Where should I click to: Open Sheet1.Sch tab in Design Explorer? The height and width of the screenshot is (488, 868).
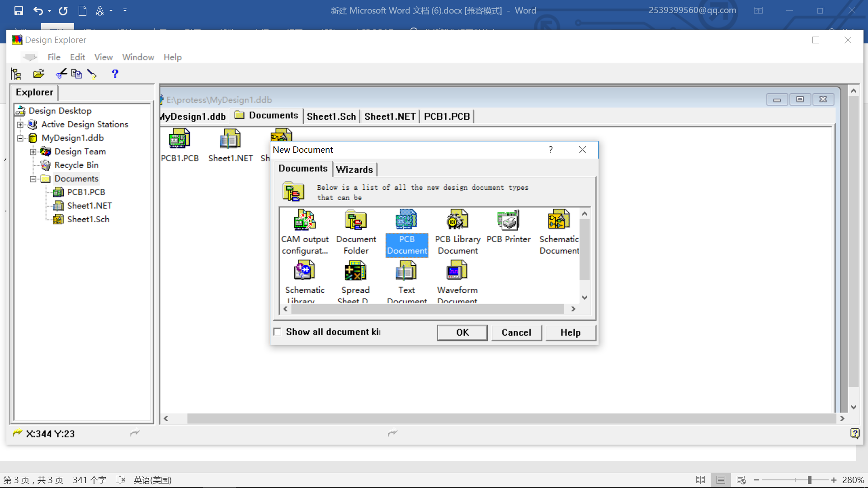(331, 116)
